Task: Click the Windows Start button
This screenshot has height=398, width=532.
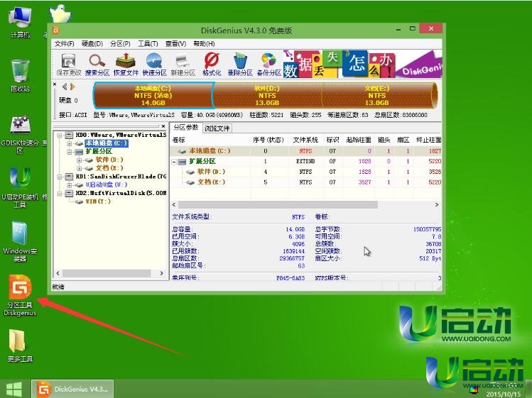Action: point(14,389)
